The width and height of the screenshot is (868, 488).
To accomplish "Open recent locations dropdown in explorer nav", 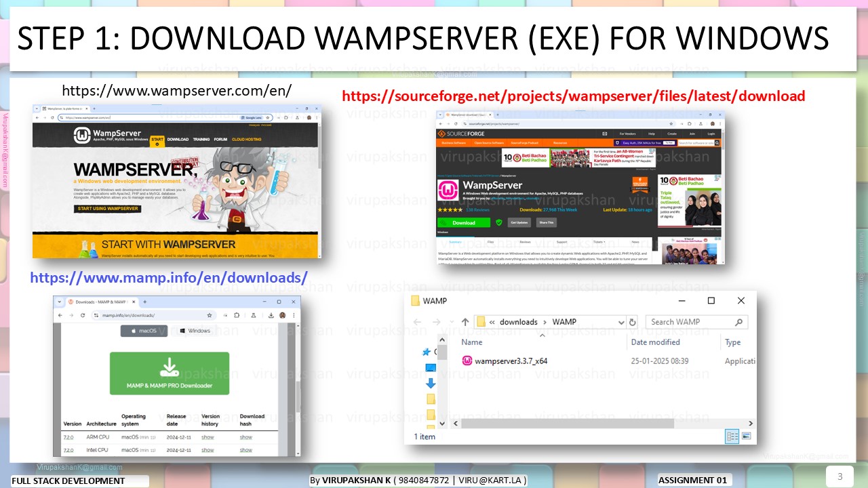I will coord(450,322).
